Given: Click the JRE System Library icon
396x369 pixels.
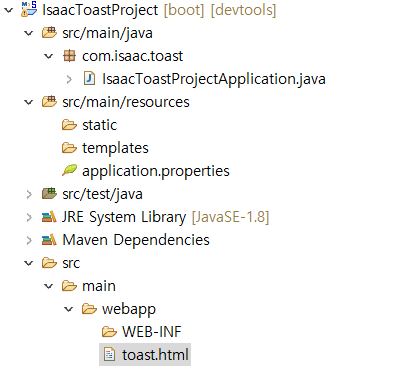Looking at the screenshot, I should [x=49, y=217].
